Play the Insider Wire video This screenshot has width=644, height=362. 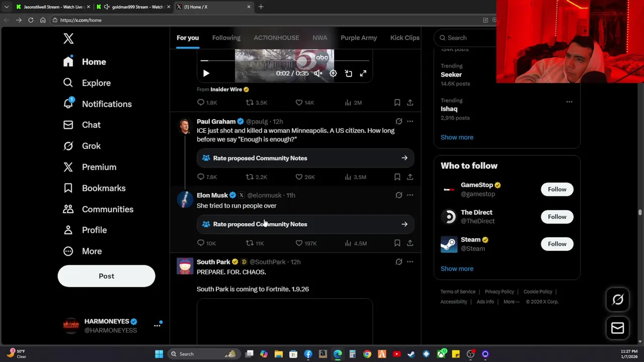click(x=206, y=73)
